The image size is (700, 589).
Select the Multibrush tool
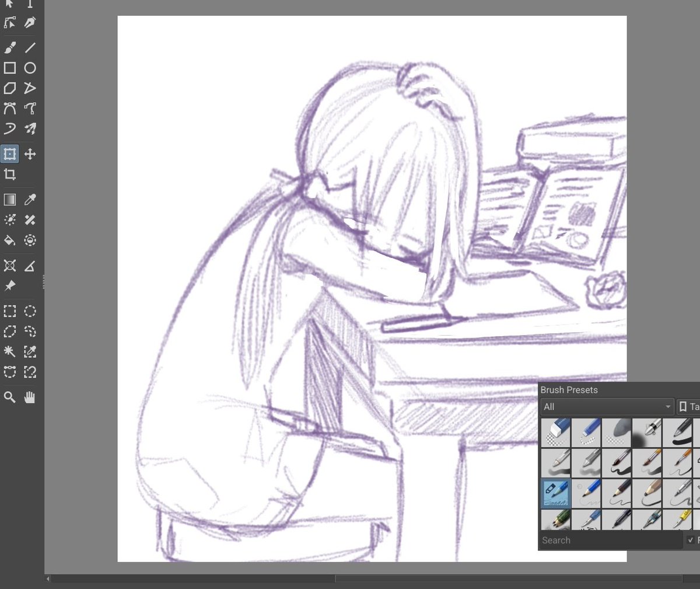[30, 128]
